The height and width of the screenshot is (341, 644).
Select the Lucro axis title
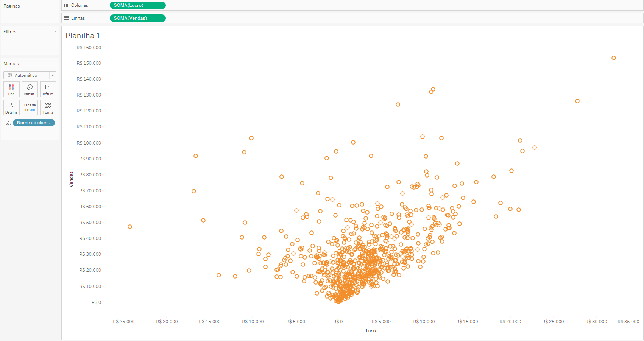tap(372, 331)
